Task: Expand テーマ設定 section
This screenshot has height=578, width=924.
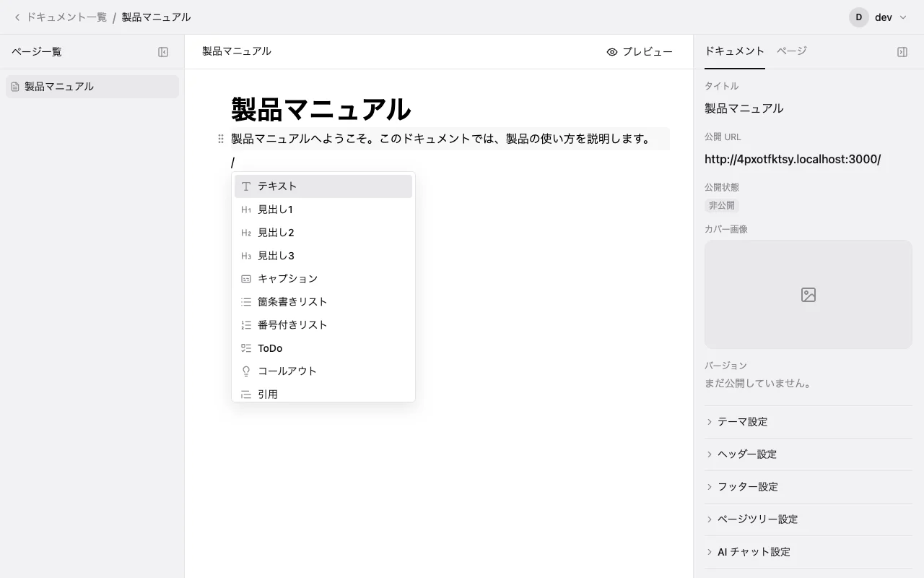Action: pos(808,422)
